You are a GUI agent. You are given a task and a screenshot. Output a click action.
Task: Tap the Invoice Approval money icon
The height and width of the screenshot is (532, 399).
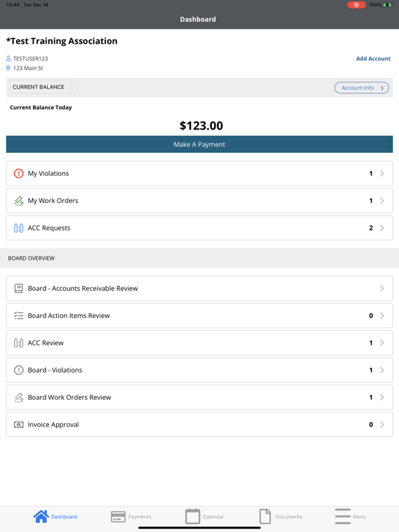point(19,425)
